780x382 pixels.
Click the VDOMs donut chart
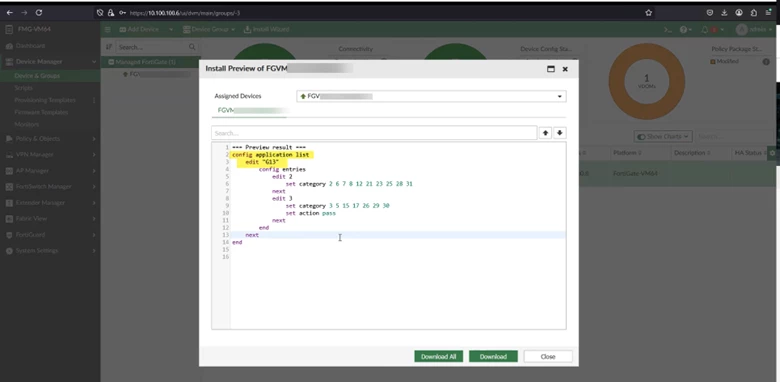click(x=647, y=81)
